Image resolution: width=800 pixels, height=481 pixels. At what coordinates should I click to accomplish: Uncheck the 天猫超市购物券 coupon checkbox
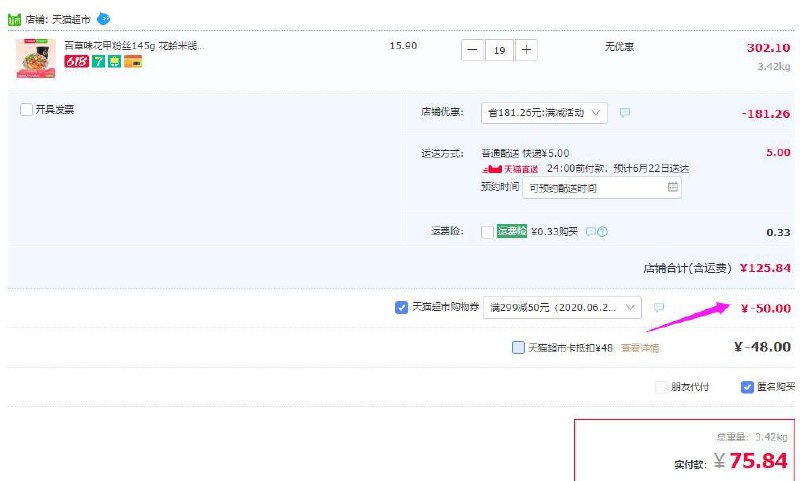coord(401,307)
